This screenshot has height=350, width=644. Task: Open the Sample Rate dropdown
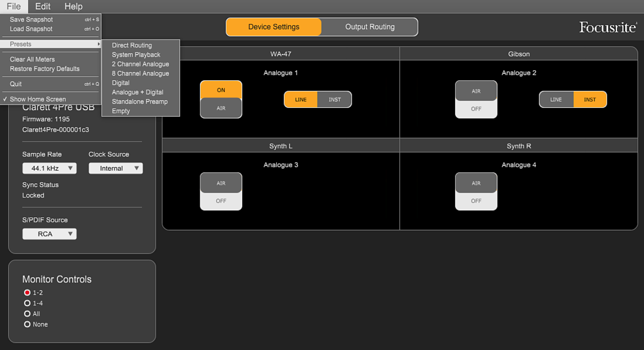(x=50, y=168)
